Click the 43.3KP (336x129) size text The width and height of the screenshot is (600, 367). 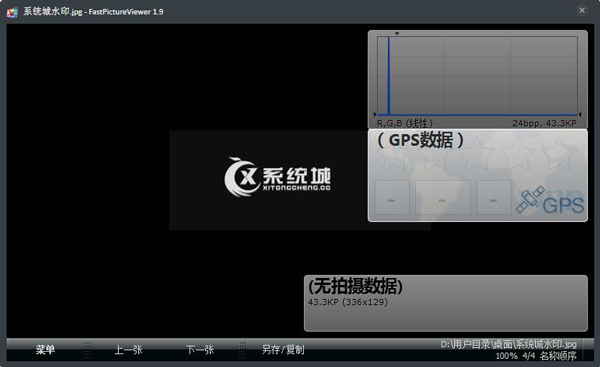pyautogui.click(x=347, y=302)
